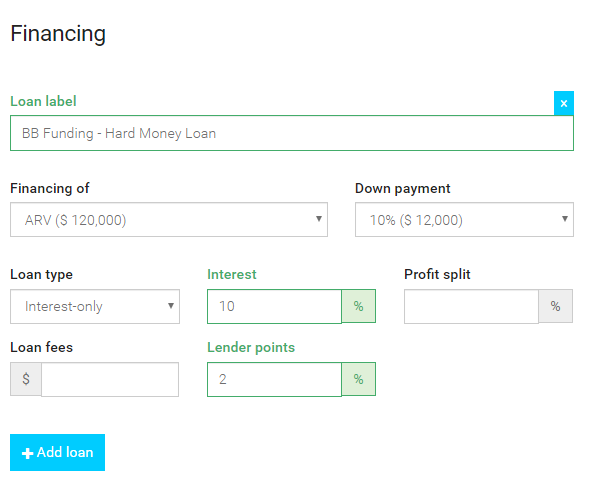Click the Interest percent sign addon
Image resolution: width=593 pixels, height=478 pixels.
click(359, 306)
